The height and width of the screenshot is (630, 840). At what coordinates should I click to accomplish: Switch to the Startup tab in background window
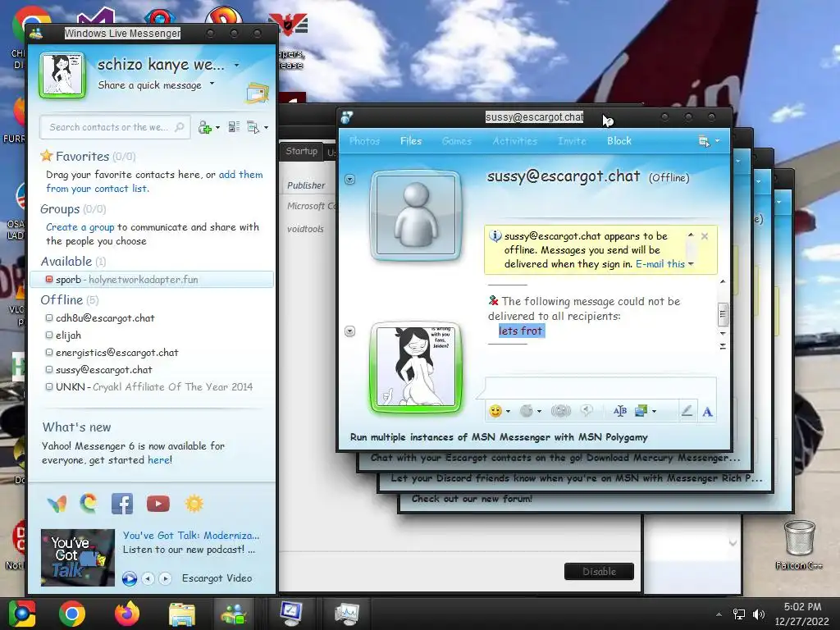(301, 151)
